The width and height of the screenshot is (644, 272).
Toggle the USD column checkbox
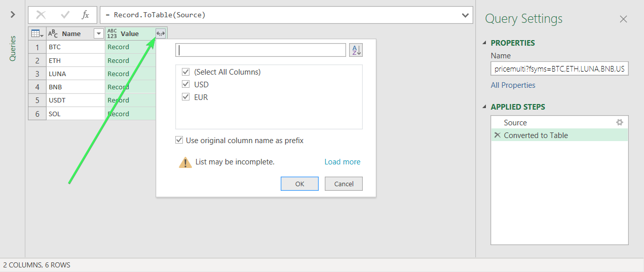(x=185, y=84)
